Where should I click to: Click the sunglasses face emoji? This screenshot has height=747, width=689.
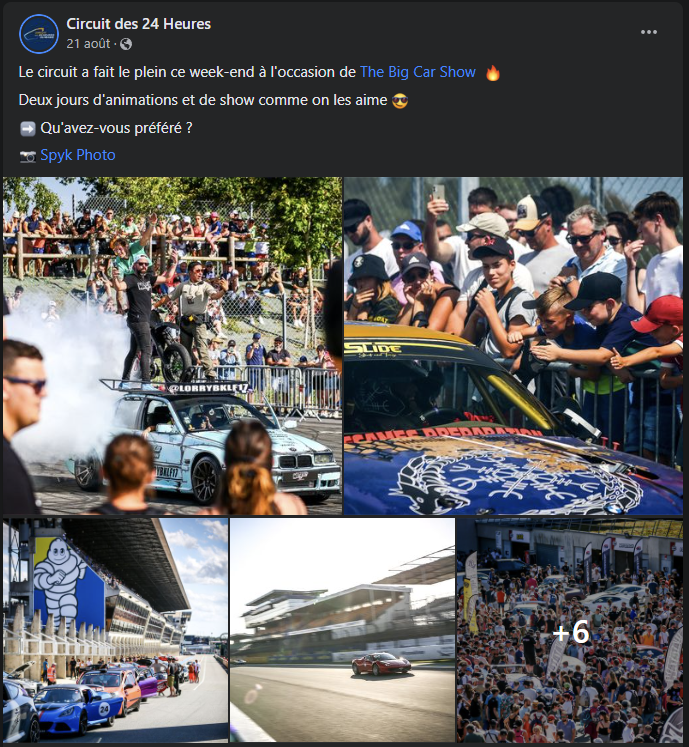tap(400, 101)
